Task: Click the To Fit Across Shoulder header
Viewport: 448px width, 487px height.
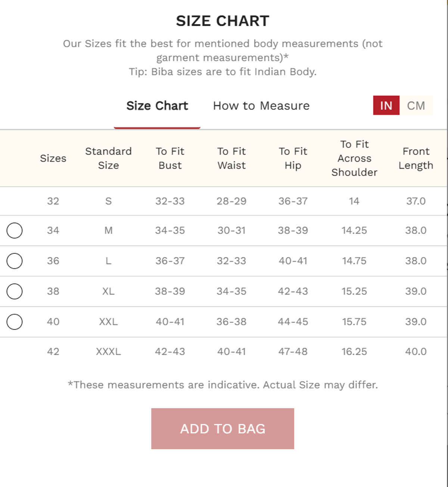Action: (354, 158)
